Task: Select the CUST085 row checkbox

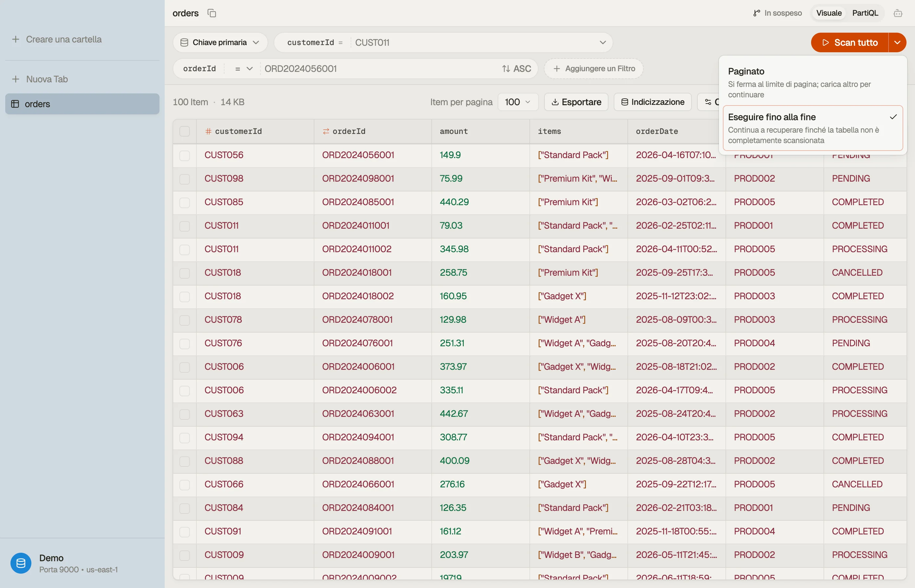Action: tap(184, 202)
